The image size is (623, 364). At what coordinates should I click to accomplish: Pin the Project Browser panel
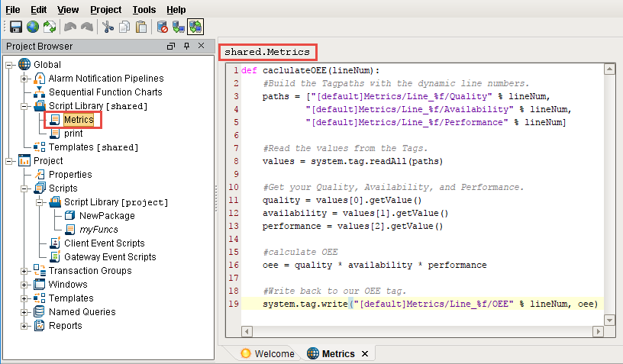click(x=186, y=46)
